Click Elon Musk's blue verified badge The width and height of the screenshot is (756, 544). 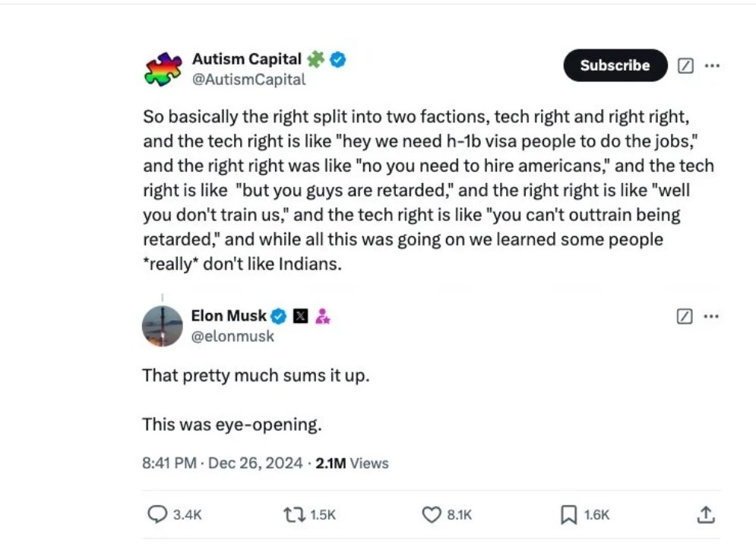(x=280, y=316)
